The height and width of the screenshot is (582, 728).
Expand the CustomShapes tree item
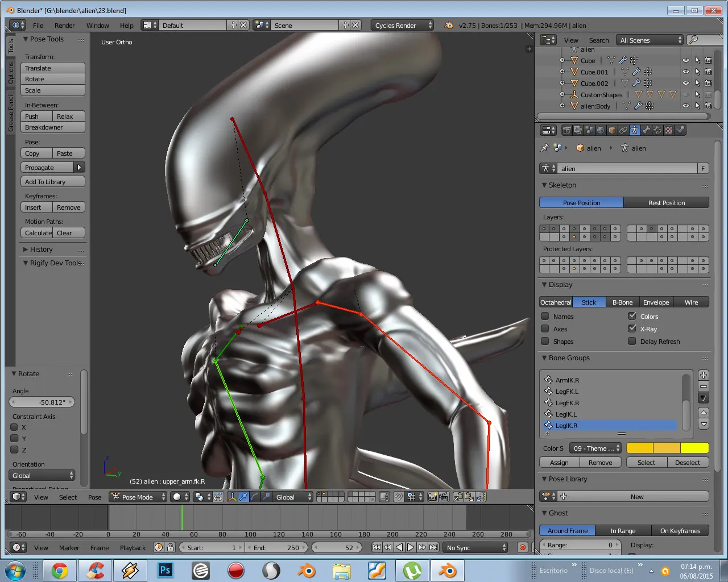pos(562,94)
